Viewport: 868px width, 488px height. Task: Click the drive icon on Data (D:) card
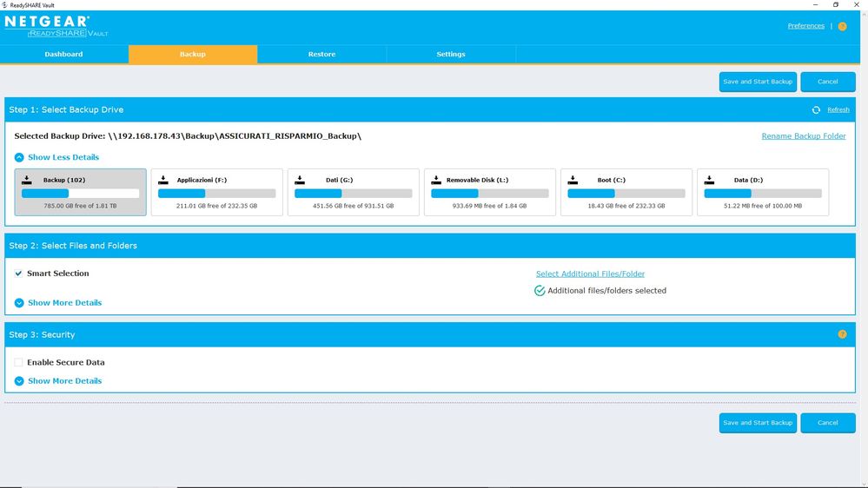pyautogui.click(x=709, y=180)
